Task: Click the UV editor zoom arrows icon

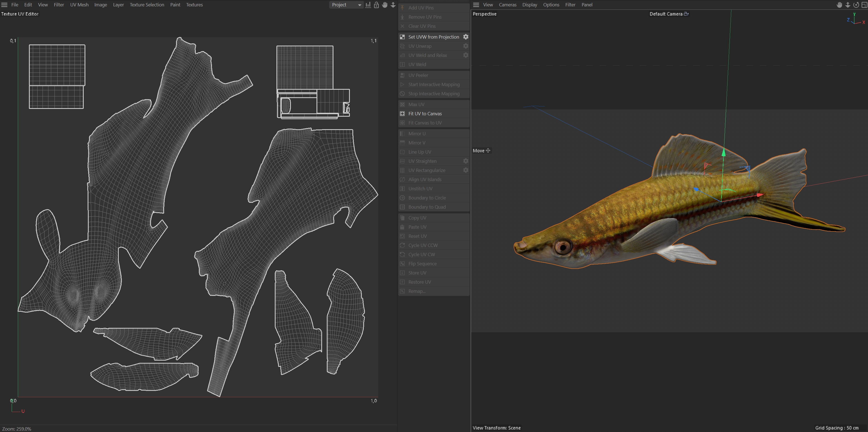Action: (393, 5)
